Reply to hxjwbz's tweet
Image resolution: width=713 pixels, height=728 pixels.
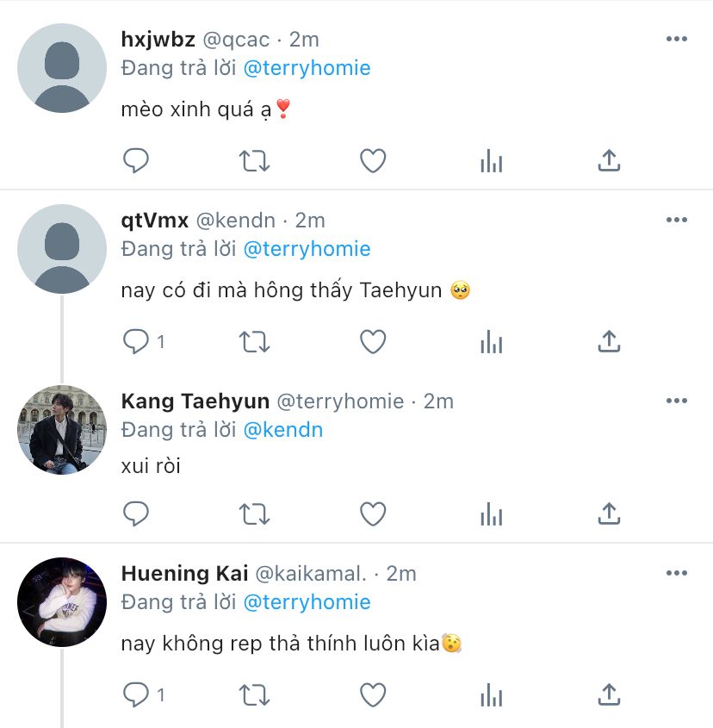(135, 160)
